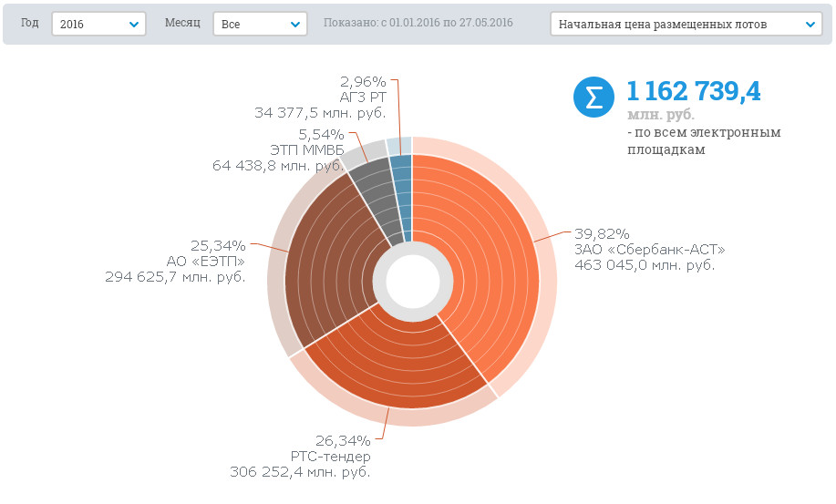Open the Месяц dropdown showing Все
This screenshot has width=836, height=504.
tap(260, 24)
